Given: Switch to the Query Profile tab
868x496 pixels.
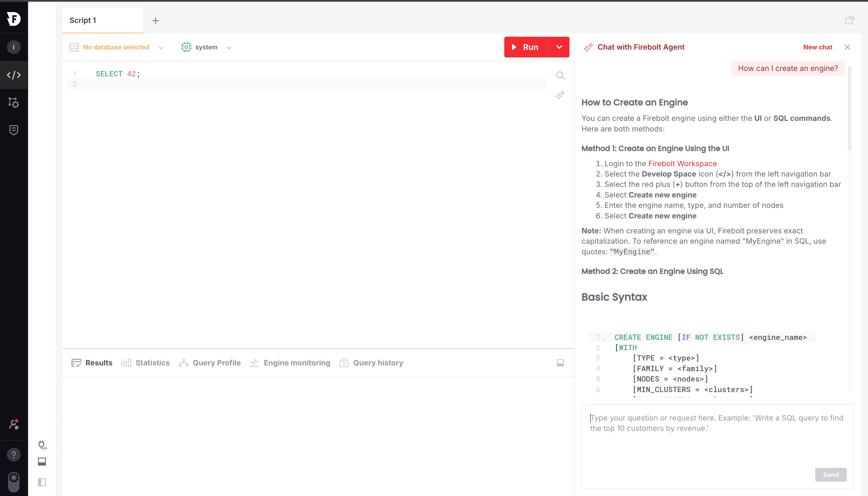Looking at the screenshot, I should point(210,363).
